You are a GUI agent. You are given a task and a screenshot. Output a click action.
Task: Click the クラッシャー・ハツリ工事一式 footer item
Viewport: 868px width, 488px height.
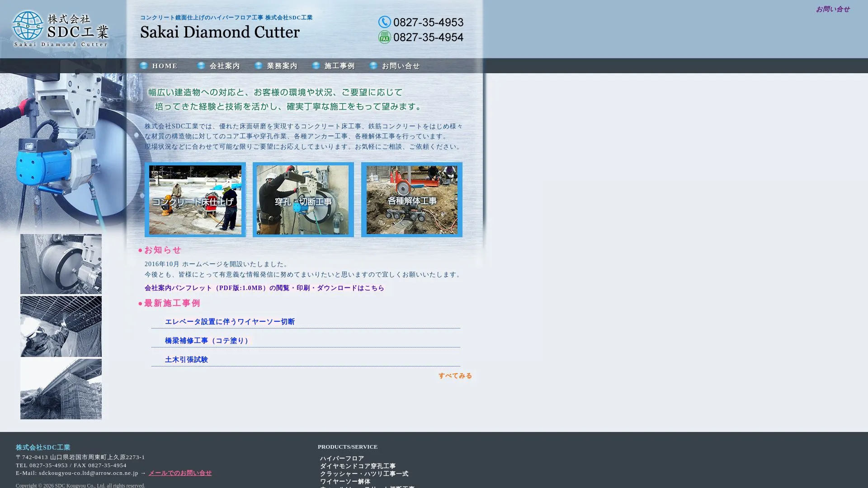click(x=364, y=474)
